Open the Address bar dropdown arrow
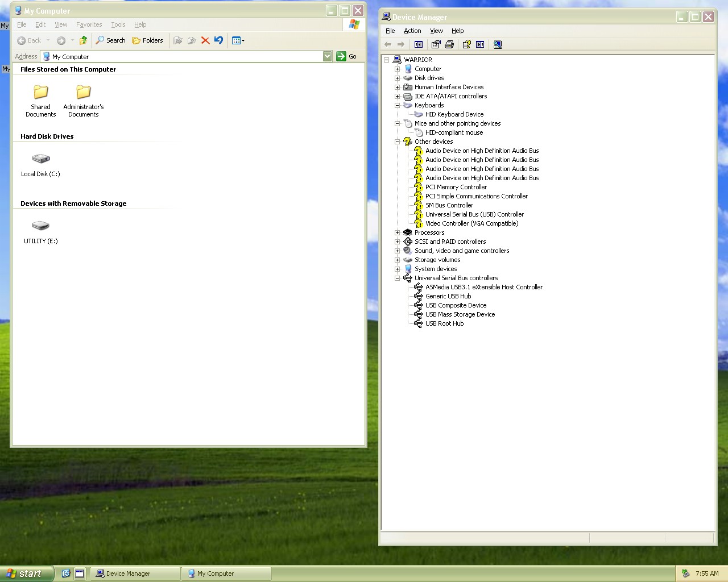The width and height of the screenshot is (728, 582). coord(327,56)
